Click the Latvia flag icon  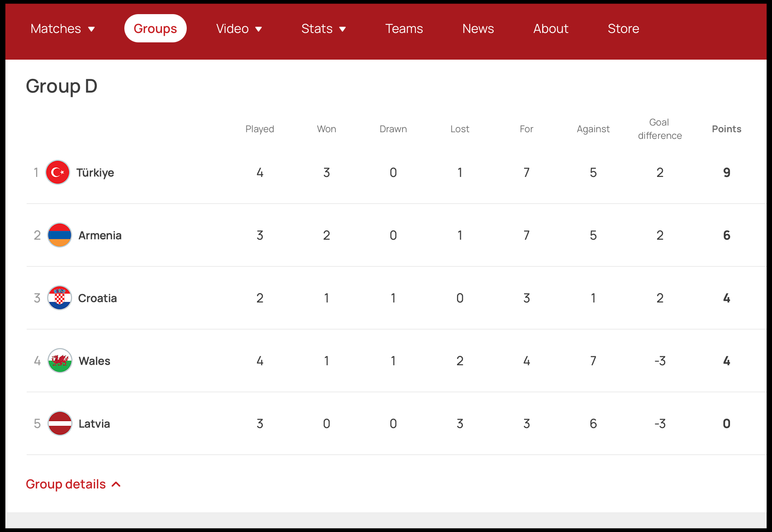60,423
